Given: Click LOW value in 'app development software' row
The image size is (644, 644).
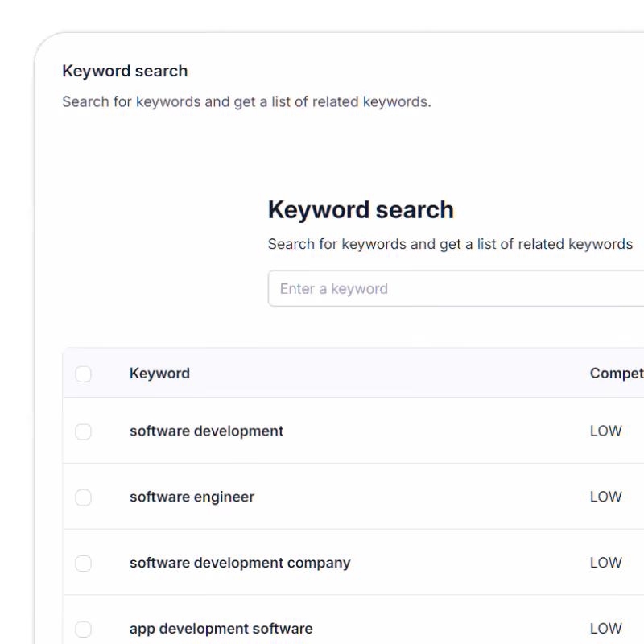Looking at the screenshot, I should point(606,629).
